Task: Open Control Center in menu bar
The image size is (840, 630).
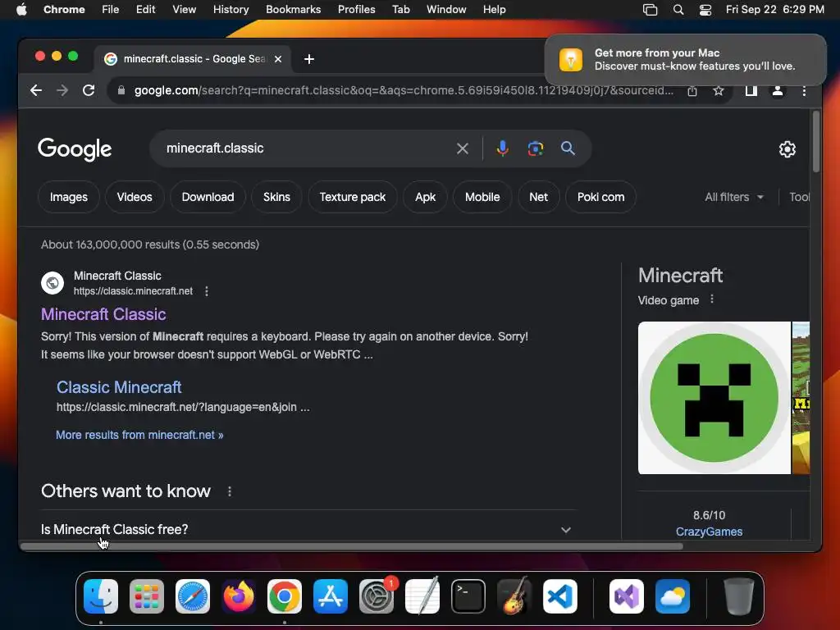Action: [705, 10]
